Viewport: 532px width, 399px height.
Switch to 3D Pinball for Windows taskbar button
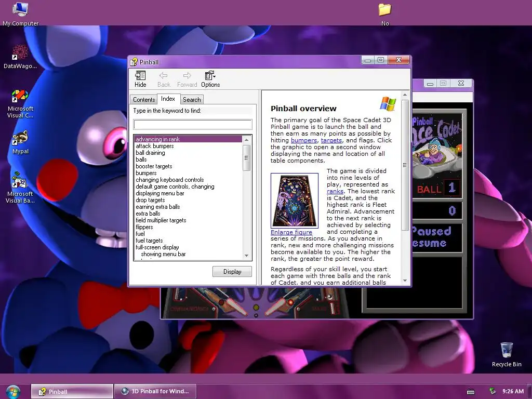[x=155, y=391]
